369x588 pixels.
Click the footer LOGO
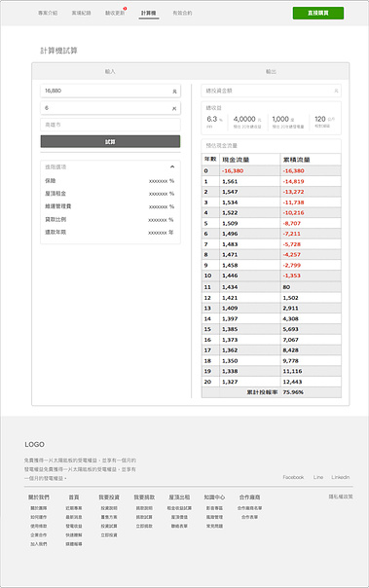pyautogui.click(x=34, y=444)
